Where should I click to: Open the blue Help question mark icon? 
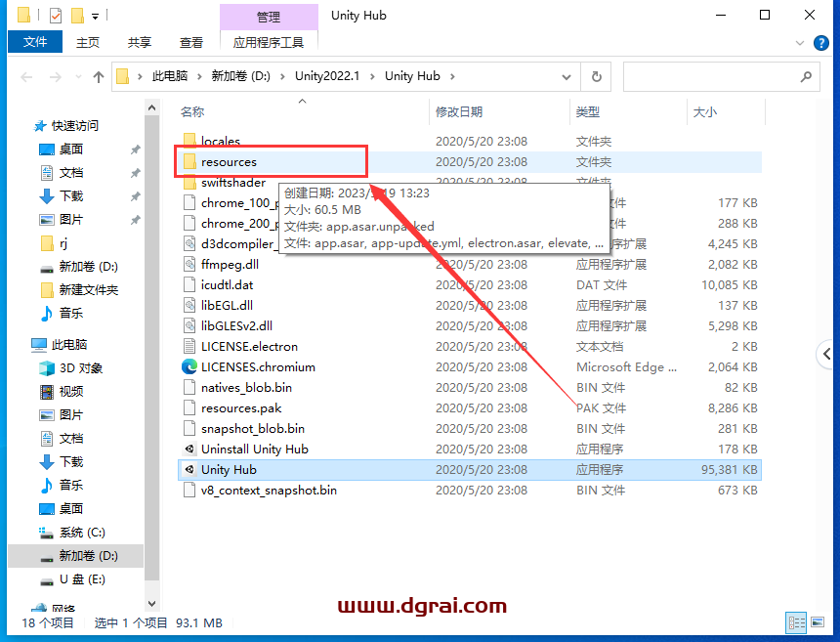point(822,42)
